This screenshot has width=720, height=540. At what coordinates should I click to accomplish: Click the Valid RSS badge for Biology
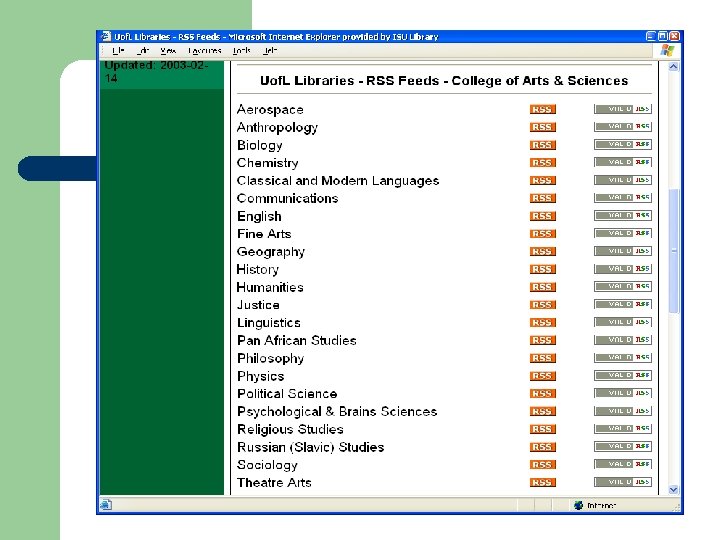click(623, 145)
